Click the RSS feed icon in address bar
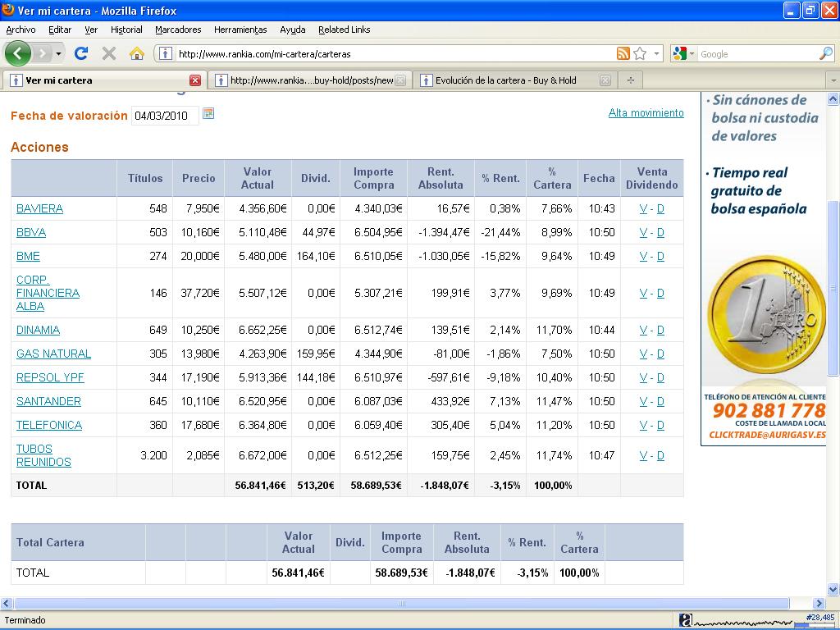This screenshot has height=630, width=840. [623, 54]
